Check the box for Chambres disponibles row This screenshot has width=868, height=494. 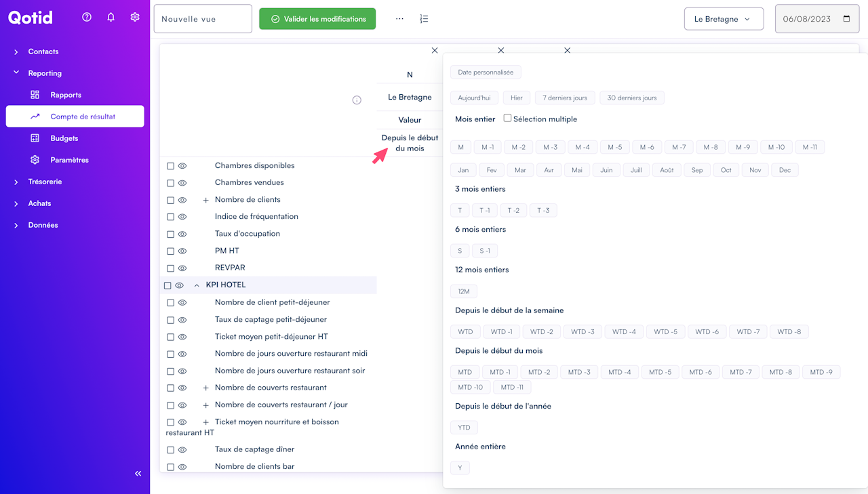coord(171,166)
